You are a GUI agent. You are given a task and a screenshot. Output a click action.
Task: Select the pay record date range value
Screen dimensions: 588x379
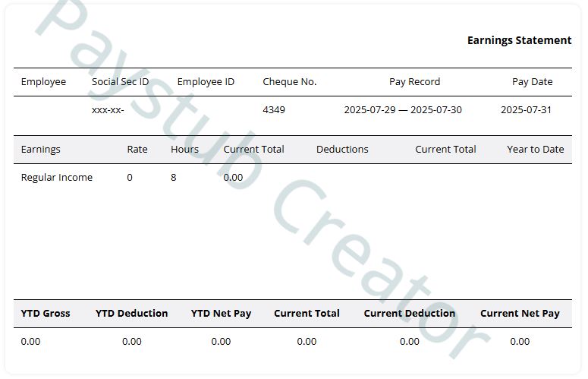tap(402, 110)
